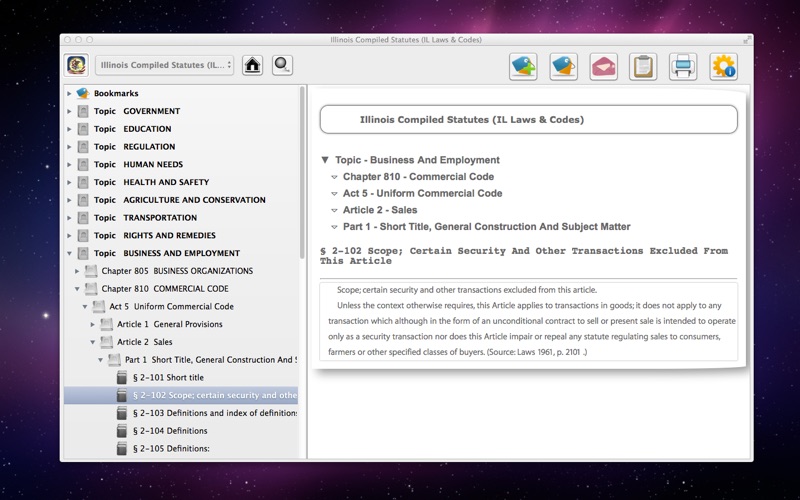Email this section using the envelope icon
This screenshot has height=500, width=800.
point(603,66)
